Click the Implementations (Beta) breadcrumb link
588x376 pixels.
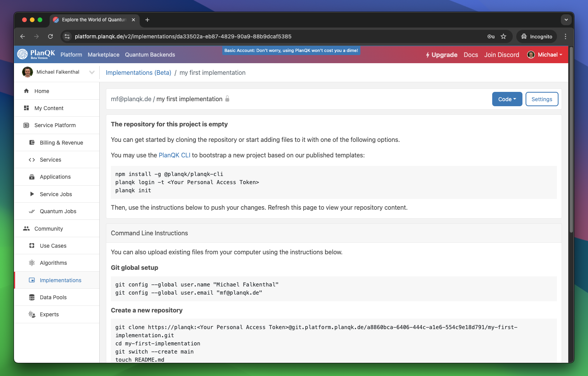click(138, 72)
